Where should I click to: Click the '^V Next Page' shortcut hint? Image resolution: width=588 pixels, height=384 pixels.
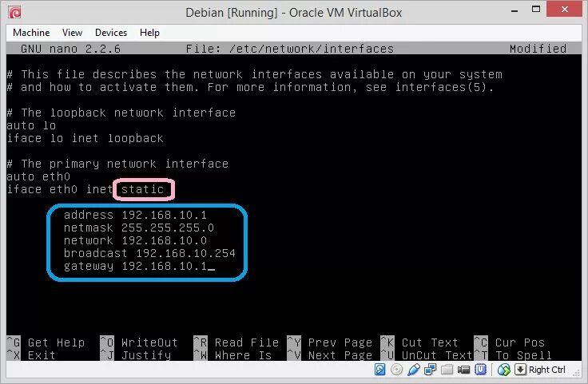(x=330, y=355)
